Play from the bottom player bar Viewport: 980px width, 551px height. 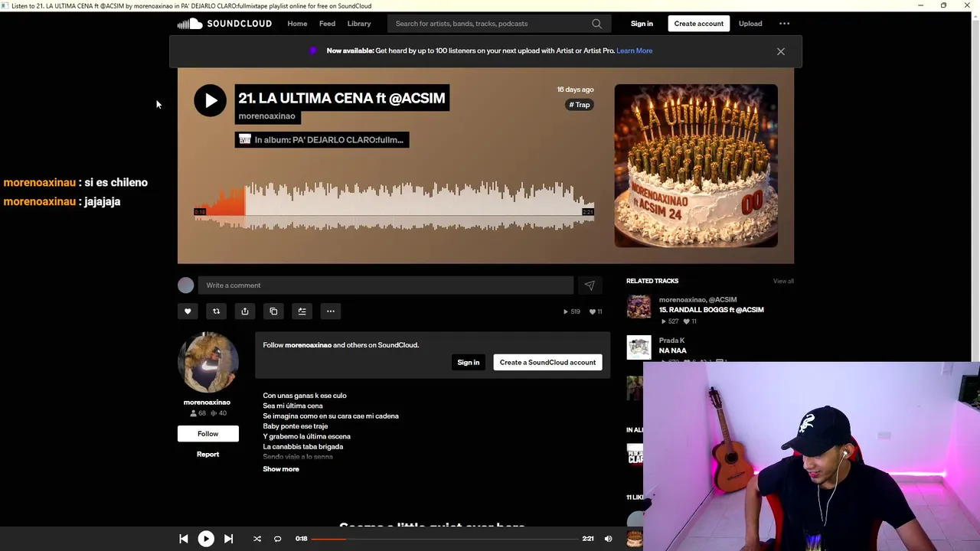pyautogui.click(x=206, y=539)
